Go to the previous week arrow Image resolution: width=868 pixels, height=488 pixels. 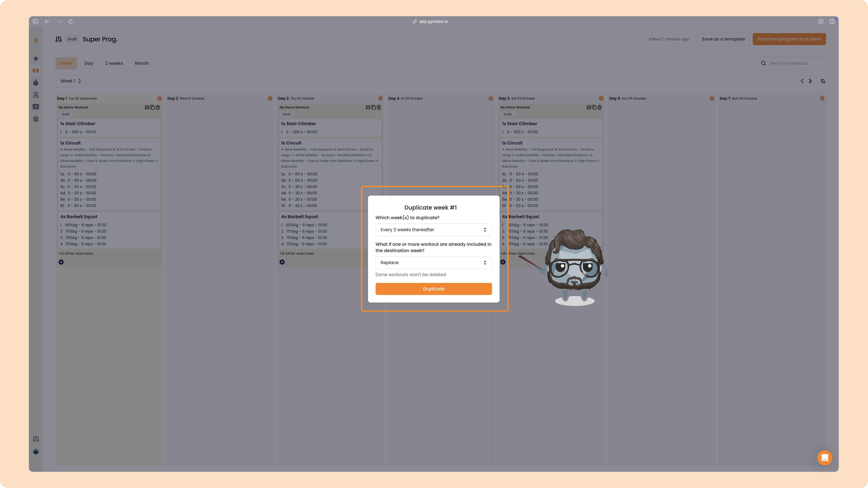click(x=802, y=81)
